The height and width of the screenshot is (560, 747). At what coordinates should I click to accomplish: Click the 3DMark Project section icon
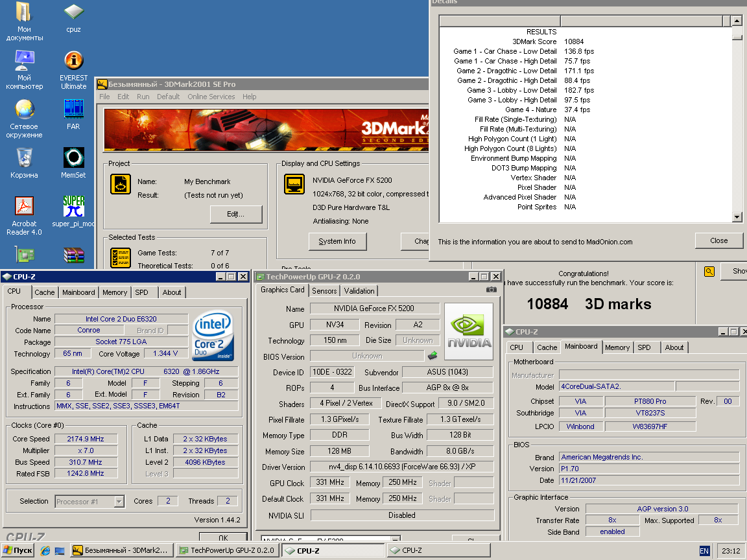121,184
